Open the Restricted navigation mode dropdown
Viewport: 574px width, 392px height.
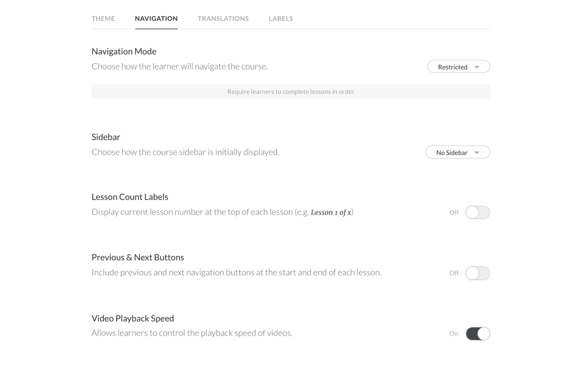click(458, 67)
